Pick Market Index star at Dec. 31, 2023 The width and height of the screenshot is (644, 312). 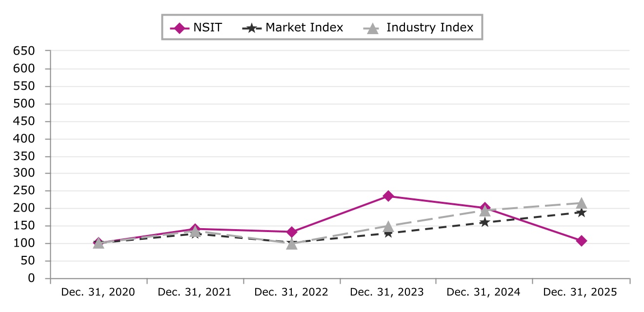[x=388, y=234]
